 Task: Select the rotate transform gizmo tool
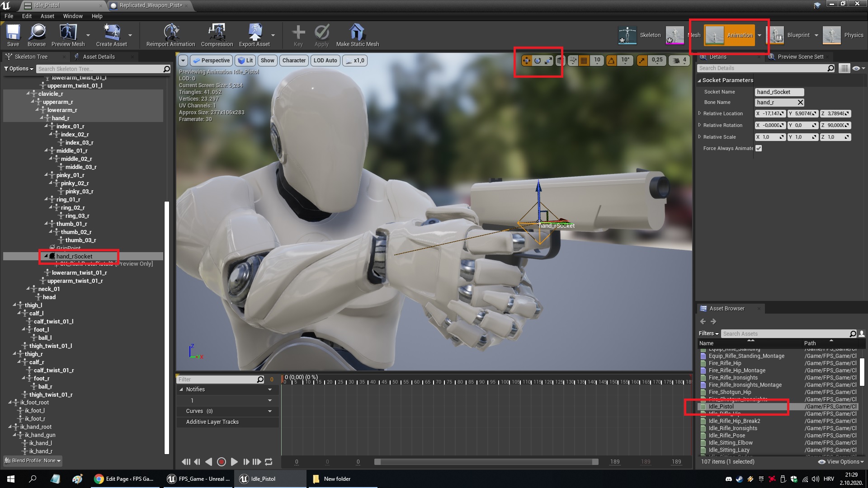coord(538,61)
